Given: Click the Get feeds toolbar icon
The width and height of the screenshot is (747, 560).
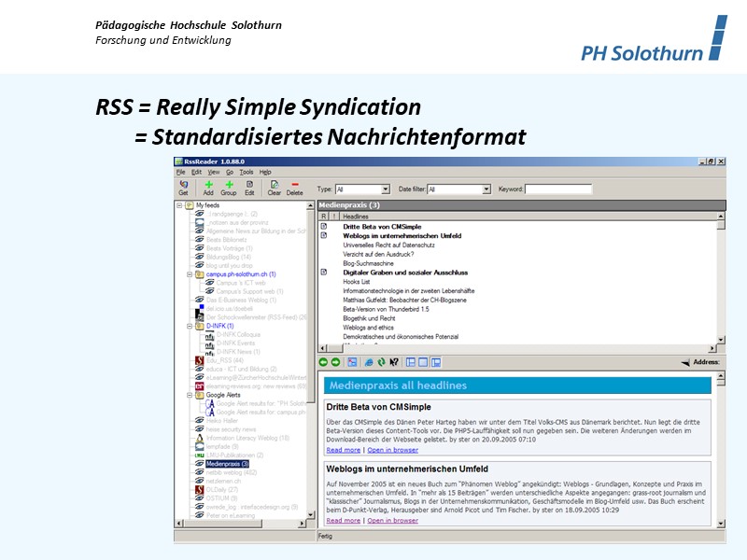Looking at the screenshot, I should click(183, 187).
